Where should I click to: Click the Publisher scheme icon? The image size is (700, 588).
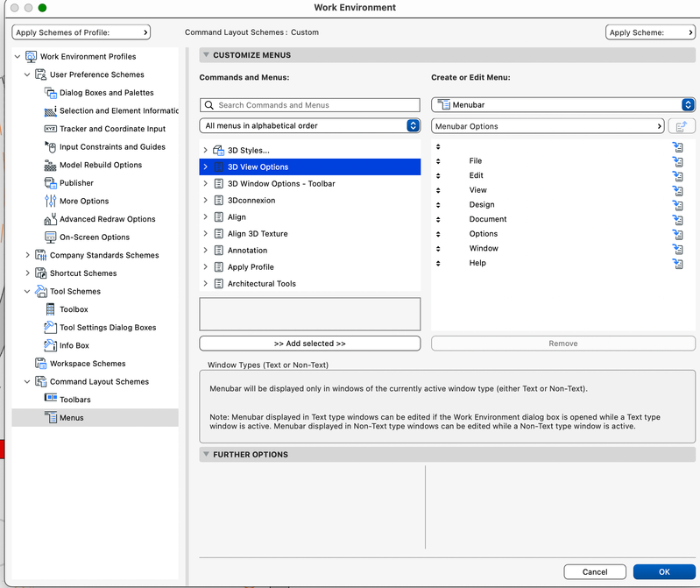(x=51, y=183)
